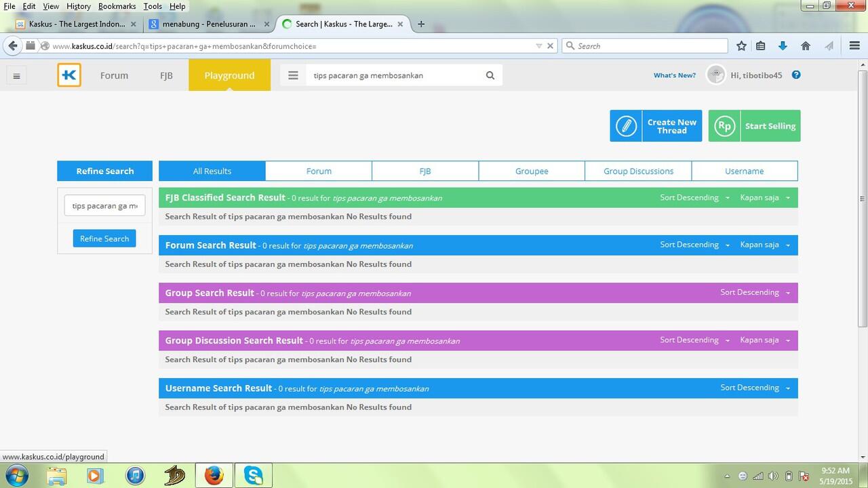The height and width of the screenshot is (488, 868).
Task: Open the help question mark icon
Action: (796, 75)
